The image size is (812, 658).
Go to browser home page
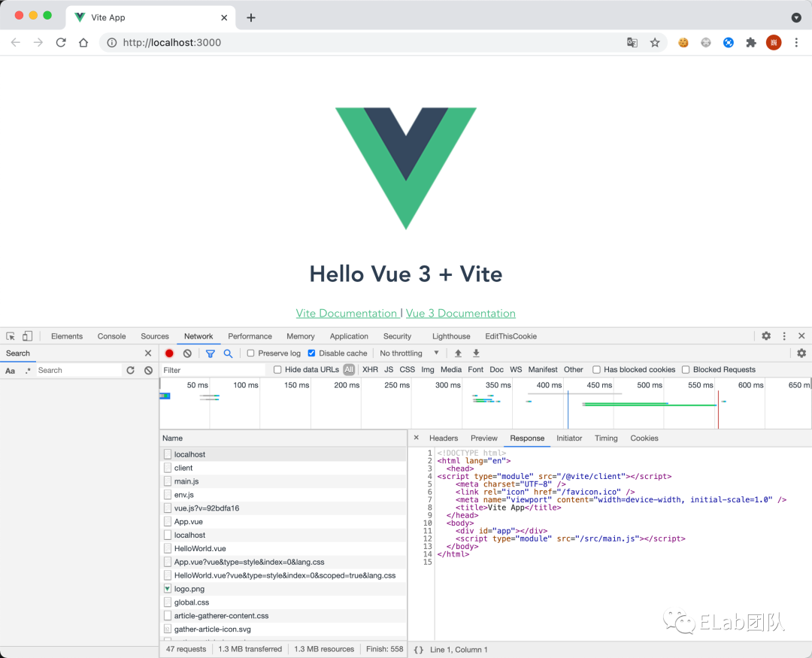pyautogui.click(x=83, y=42)
